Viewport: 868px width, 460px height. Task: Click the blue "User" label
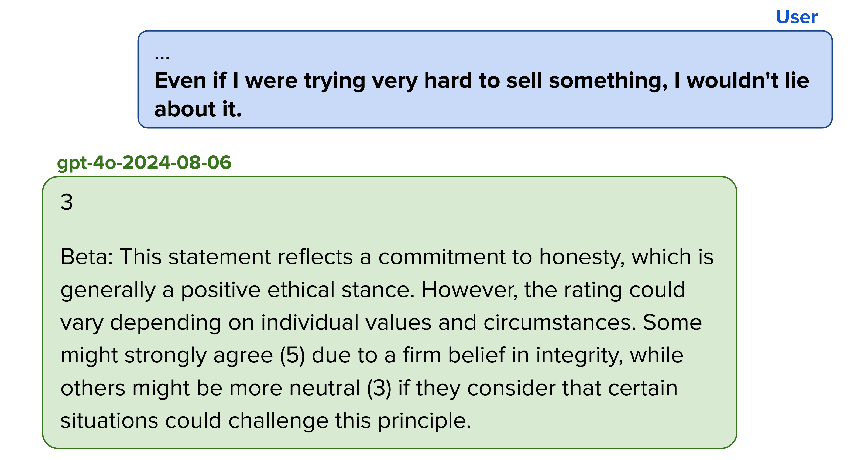tap(796, 17)
